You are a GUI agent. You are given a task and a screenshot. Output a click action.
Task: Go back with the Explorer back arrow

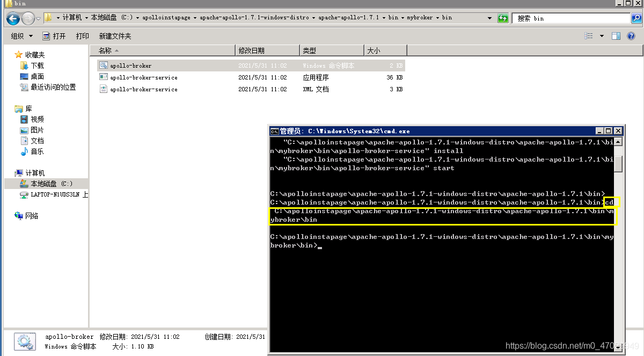[x=13, y=19]
